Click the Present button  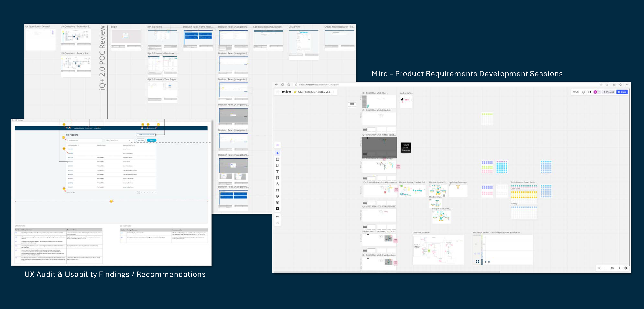pos(609,92)
